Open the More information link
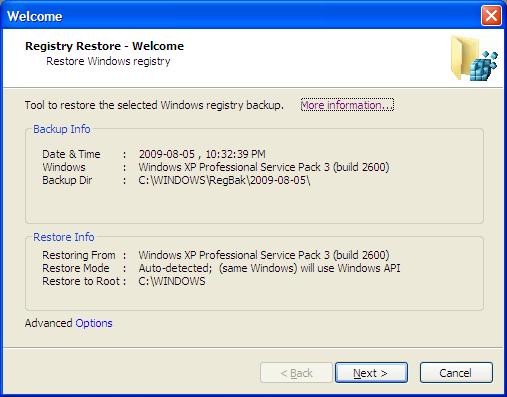Viewport: 507px width, 397px height. [347, 105]
